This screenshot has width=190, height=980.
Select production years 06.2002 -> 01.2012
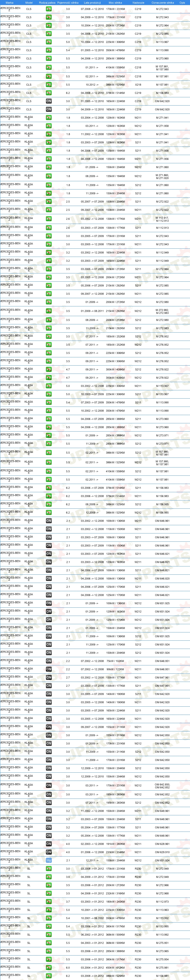coord(92,935)
